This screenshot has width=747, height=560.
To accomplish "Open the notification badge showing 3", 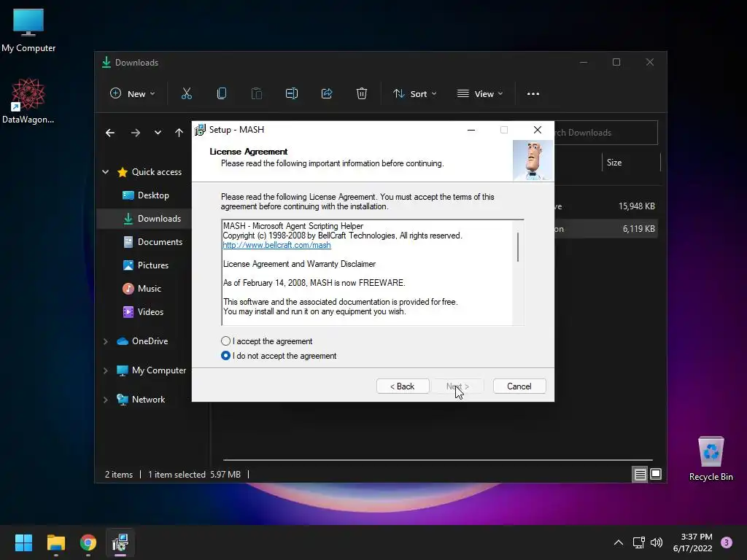I will 727,542.
